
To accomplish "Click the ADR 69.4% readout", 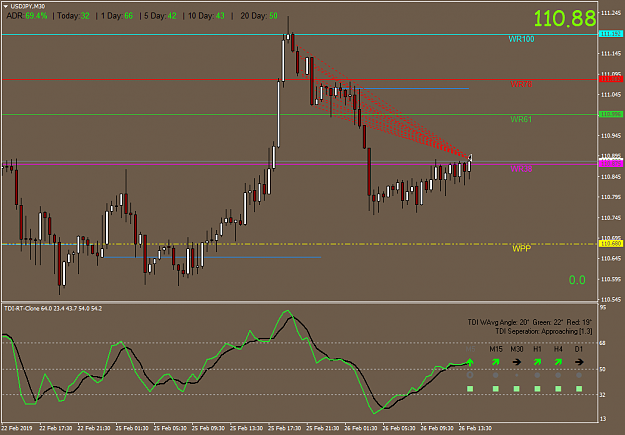I will 27,16.
